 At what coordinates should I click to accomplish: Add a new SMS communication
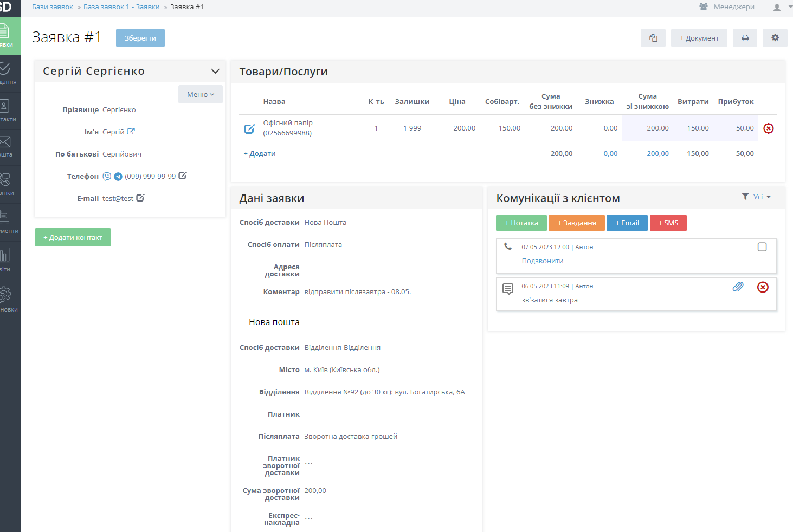[668, 223]
